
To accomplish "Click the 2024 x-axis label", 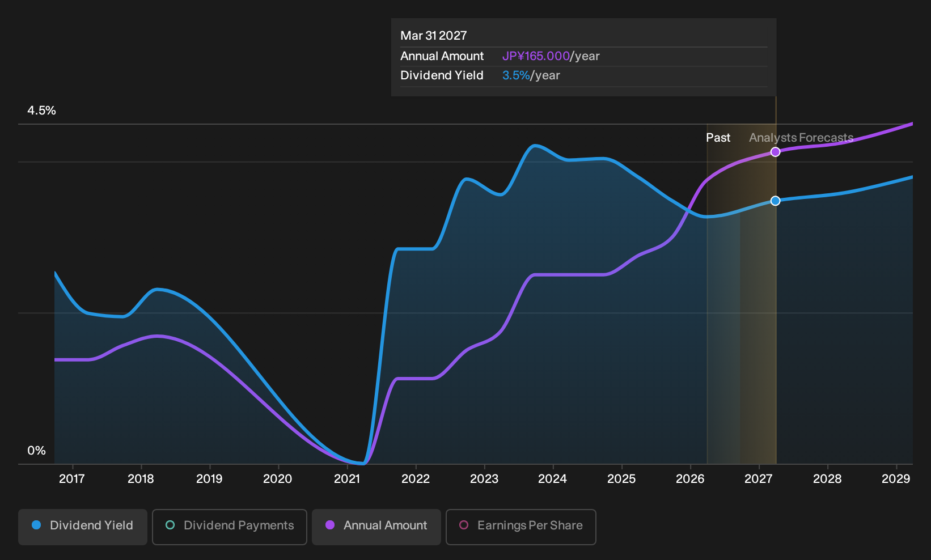I will coord(553,479).
